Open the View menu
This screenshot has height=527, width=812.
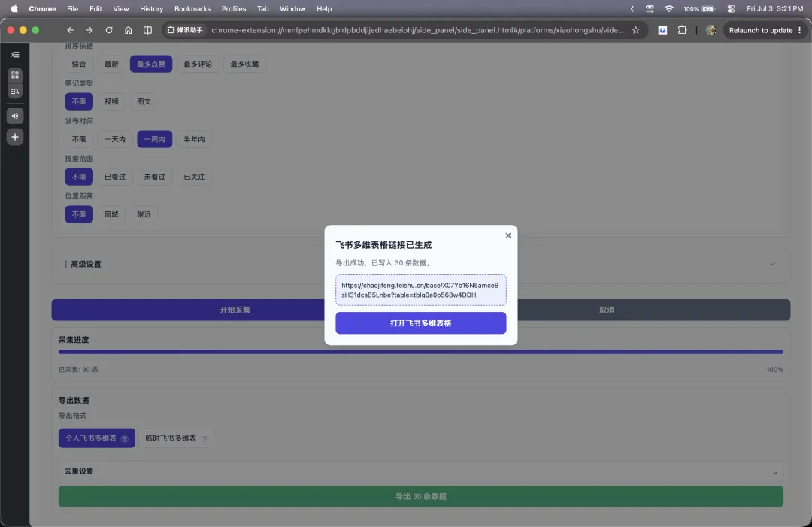[x=121, y=9]
